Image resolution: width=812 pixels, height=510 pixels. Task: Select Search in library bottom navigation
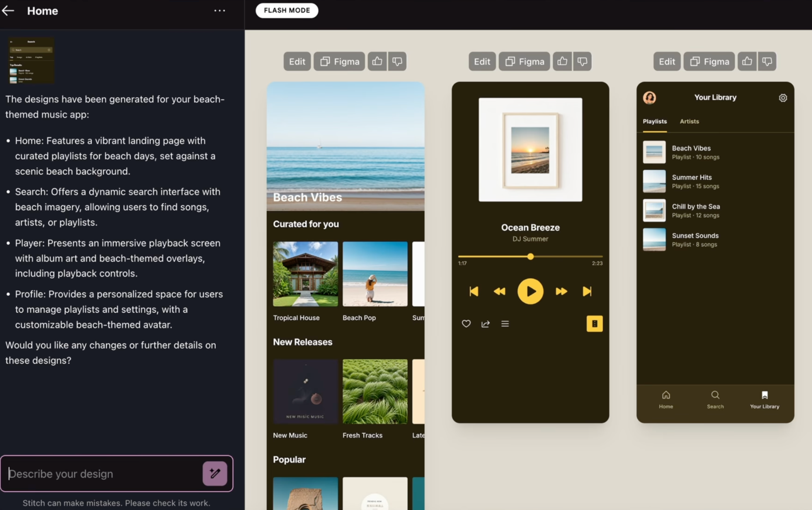pyautogui.click(x=715, y=400)
